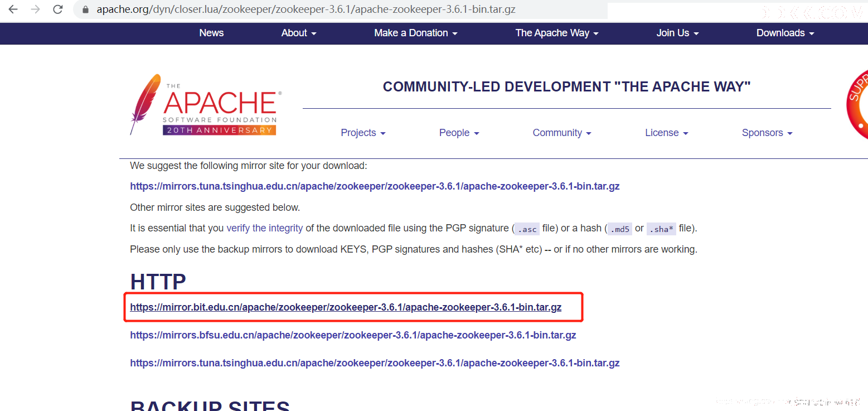Open the License dropdown
The height and width of the screenshot is (411, 868).
coord(667,133)
